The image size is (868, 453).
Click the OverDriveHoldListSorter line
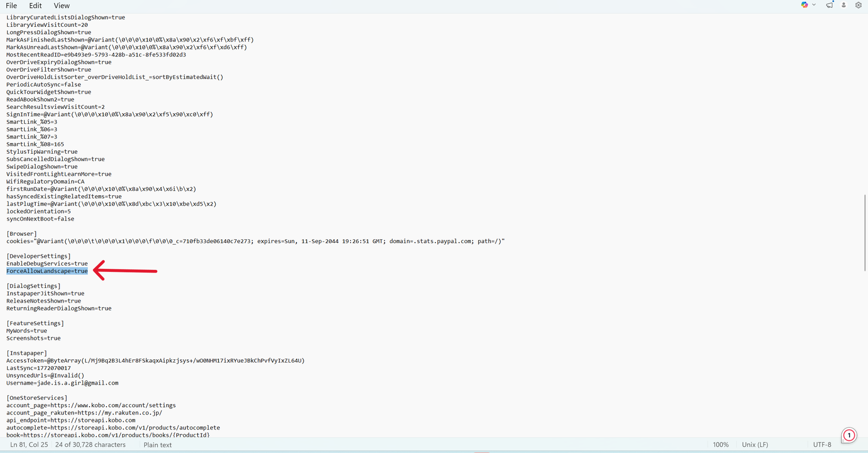[x=115, y=77]
